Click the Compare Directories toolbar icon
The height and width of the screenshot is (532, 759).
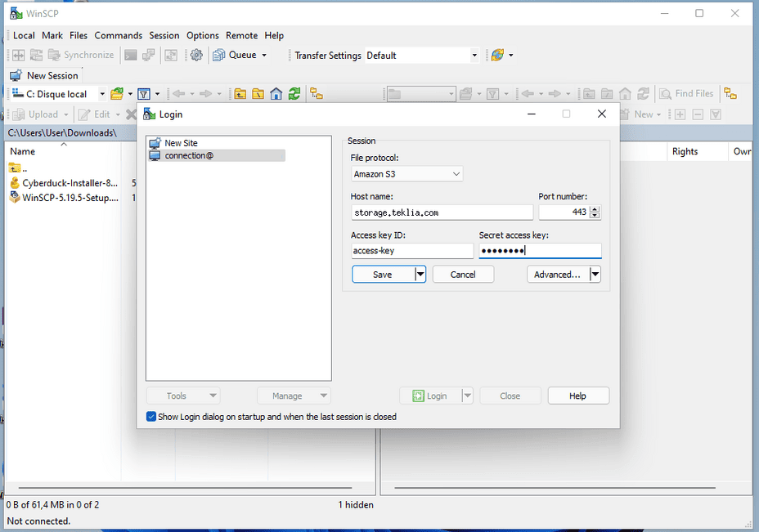click(18, 55)
